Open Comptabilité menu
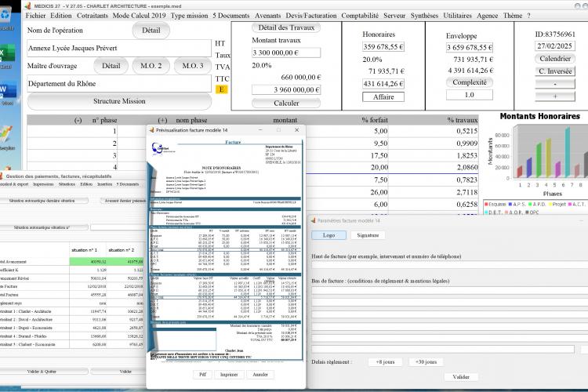This screenshot has height=392, width=588. click(x=360, y=16)
